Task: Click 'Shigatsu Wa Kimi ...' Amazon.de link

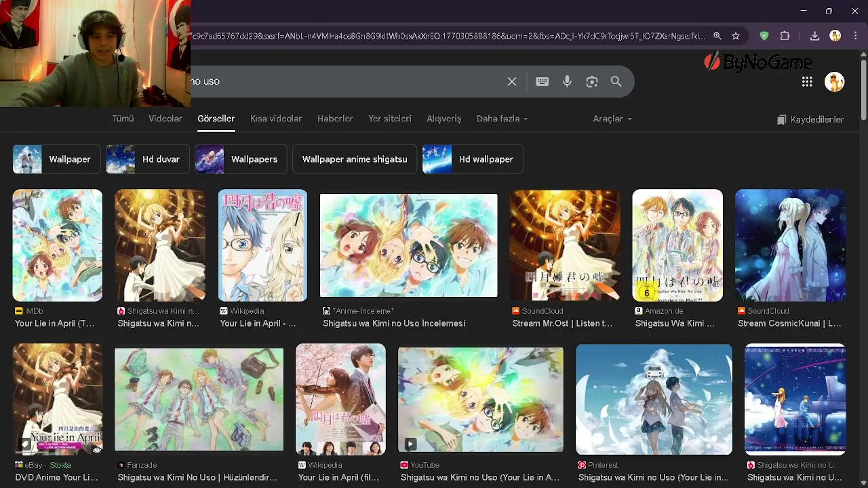Action: click(x=675, y=323)
